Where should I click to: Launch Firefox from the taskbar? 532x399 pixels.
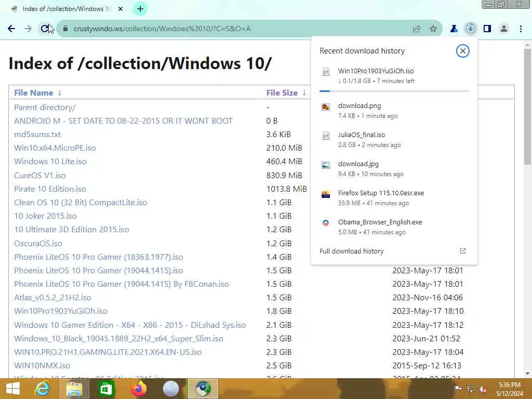[x=138, y=389]
